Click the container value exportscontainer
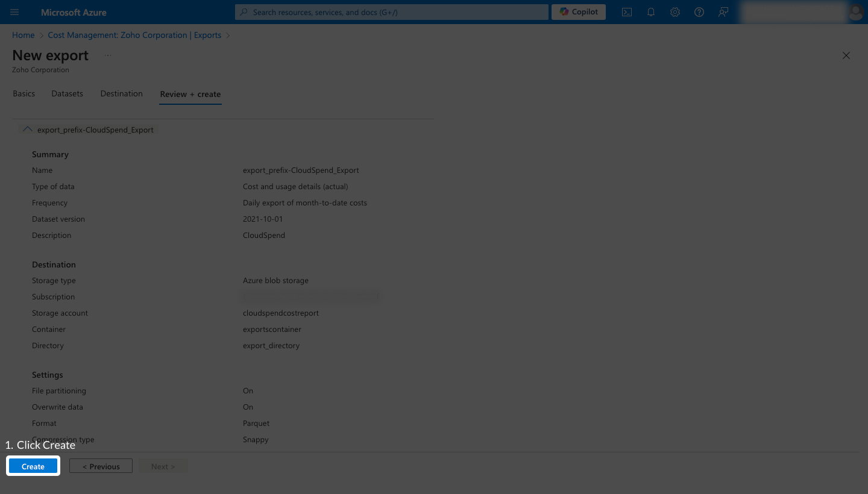Image resolution: width=868 pixels, height=494 pixels. click(x=272, y=330)
